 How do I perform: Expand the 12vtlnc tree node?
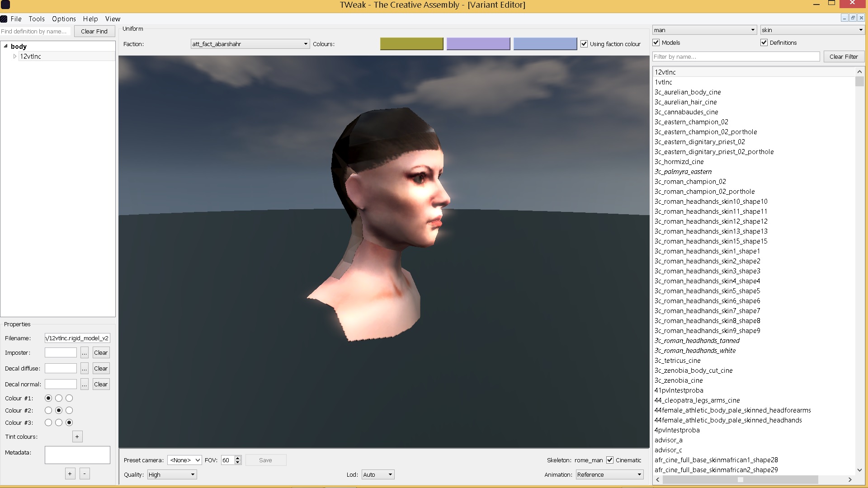pyautogui.click(x=15, y=56)
